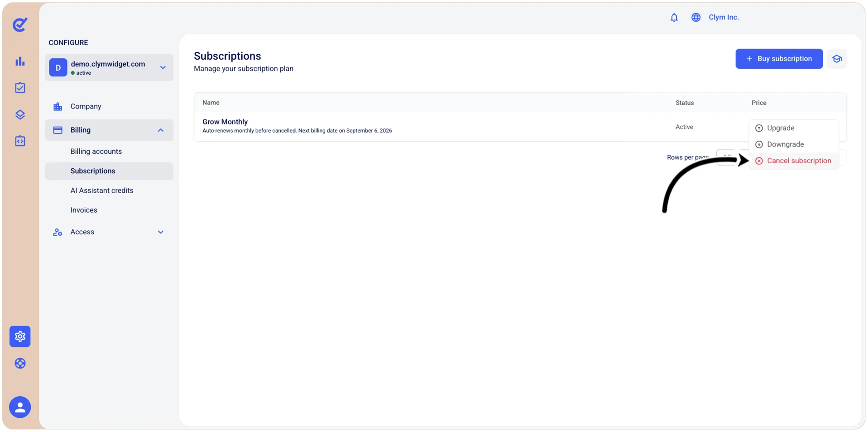Open the Subscriptions sidebar item
Screen dimensions: 868x432
(x=109, y=171)
